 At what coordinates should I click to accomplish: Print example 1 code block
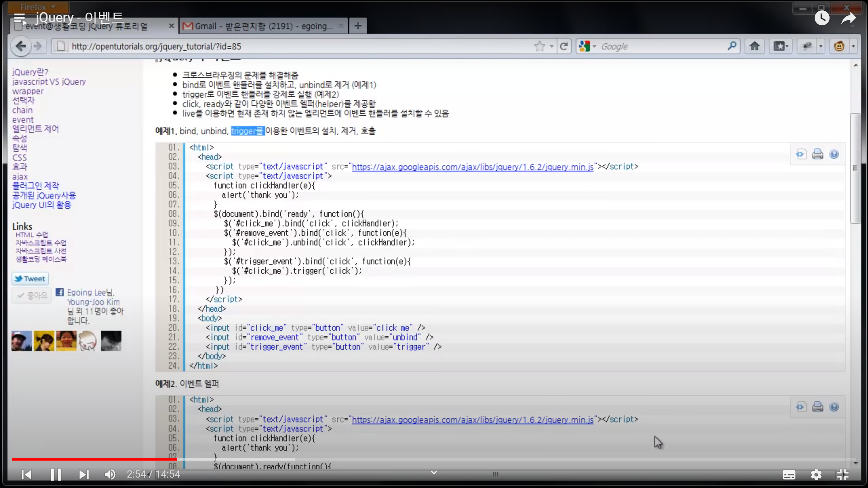(x=817, y=155)
